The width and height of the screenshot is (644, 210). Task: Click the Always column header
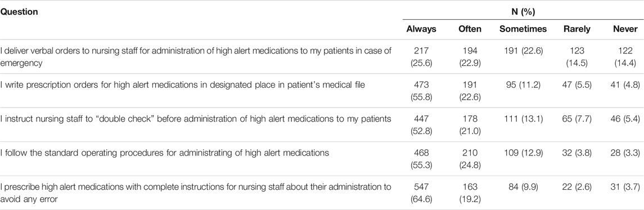421,29
